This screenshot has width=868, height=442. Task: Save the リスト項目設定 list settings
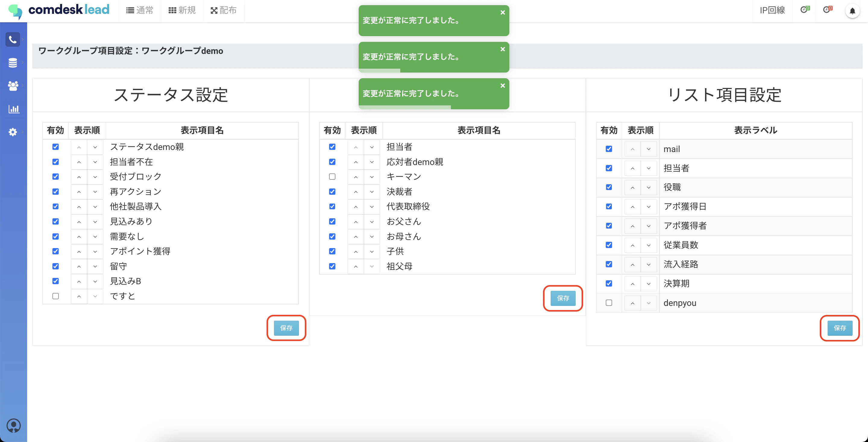(840, 328)
